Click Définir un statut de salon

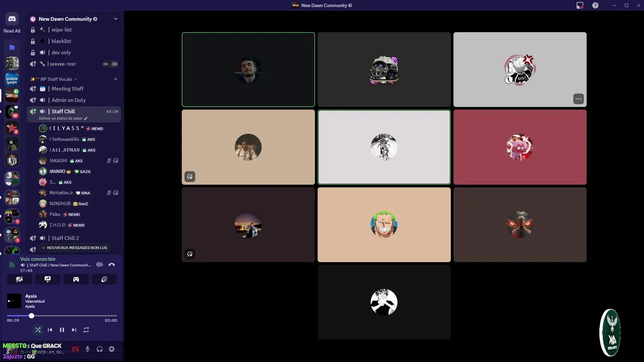63,119
